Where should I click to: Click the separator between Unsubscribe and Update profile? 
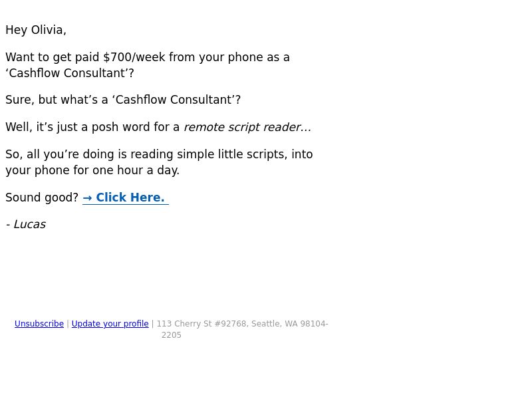68,324
